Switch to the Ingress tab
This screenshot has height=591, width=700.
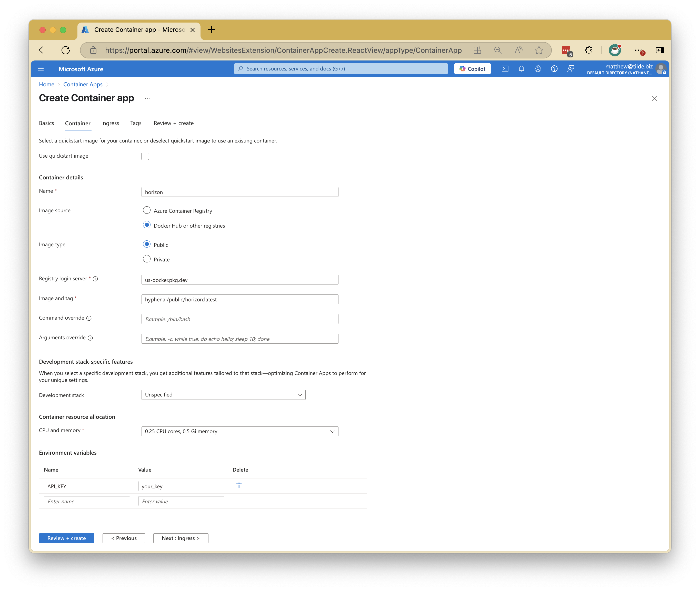coord(110,123)
